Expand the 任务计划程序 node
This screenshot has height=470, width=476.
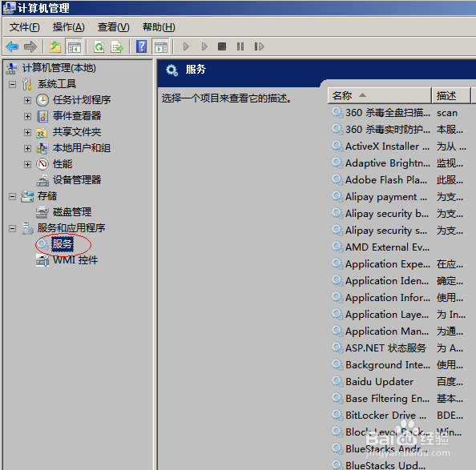pos(27,100)
